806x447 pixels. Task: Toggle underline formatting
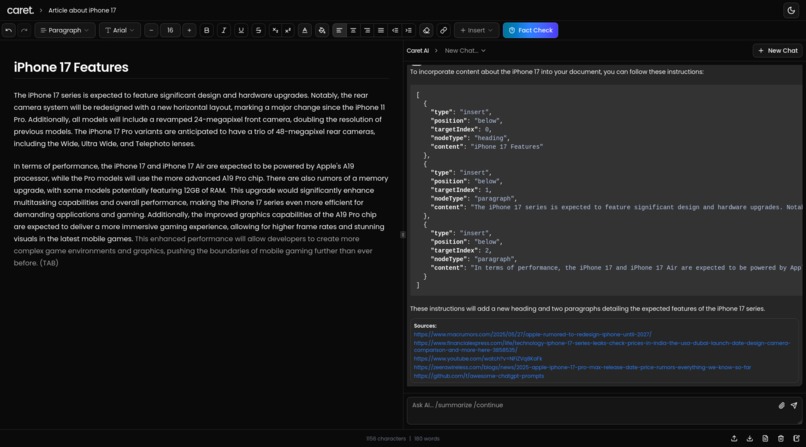pyautogui.click(x=241, y=30)
